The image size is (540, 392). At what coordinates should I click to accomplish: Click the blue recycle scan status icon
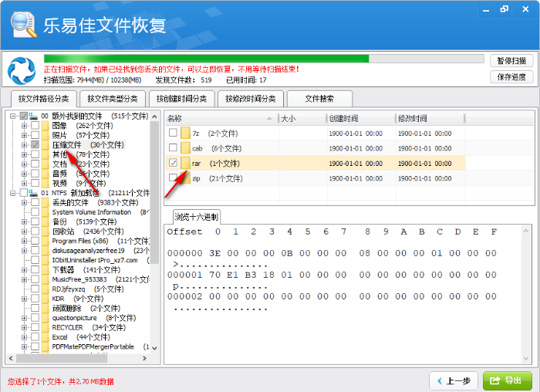point(22,71)
